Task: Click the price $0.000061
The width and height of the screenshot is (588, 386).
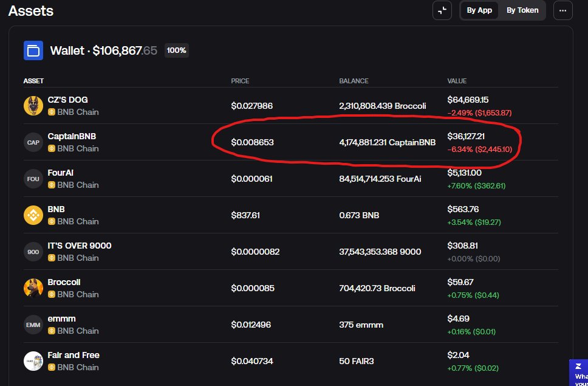Action: pyautogui.click(x=251, y=179)
